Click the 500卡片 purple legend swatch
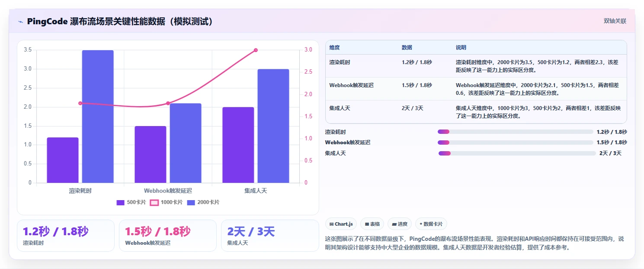 [x=121, y=202]
